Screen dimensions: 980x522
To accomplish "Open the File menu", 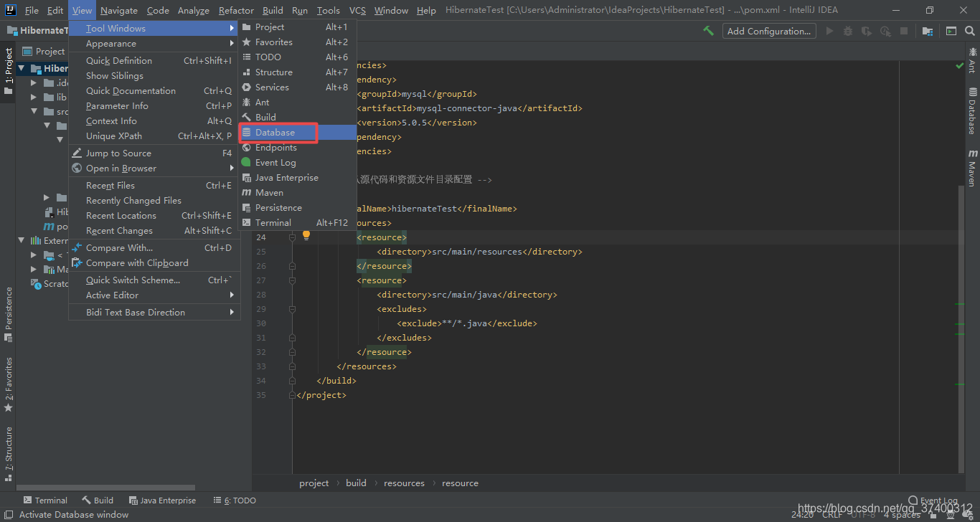I will click(x=32, y=10).
